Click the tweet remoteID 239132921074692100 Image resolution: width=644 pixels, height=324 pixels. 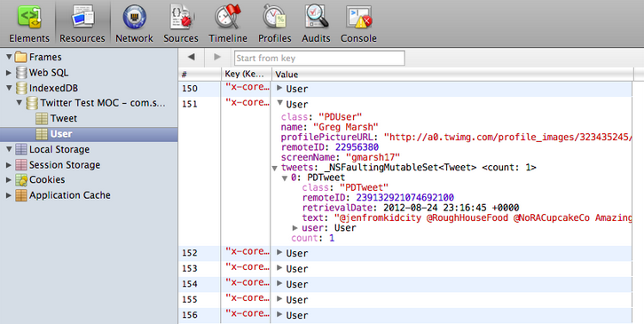pyautogui.click(x=405, y=198)
